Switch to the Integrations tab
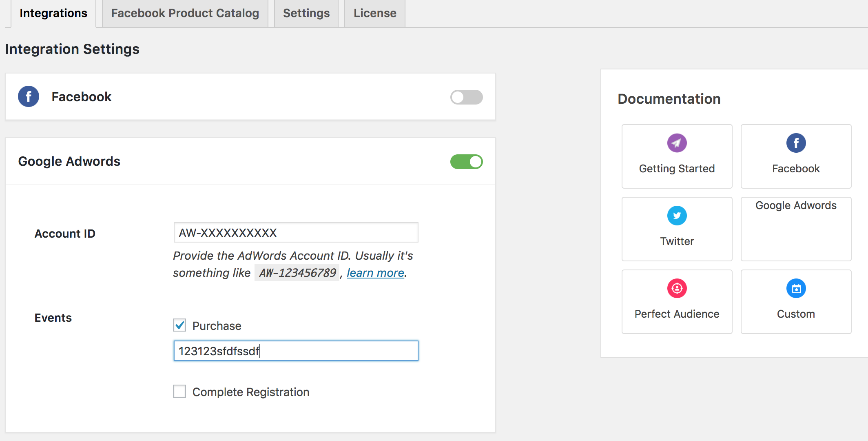This screenshot has height=441, width=868. (x=53, y=13)
